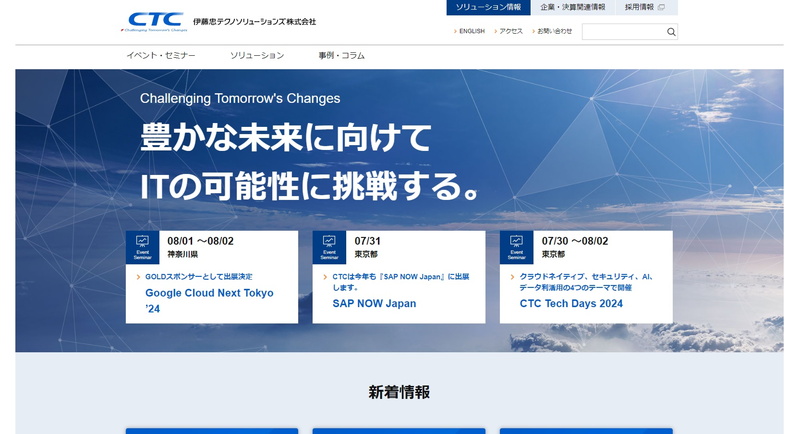800x434 pixels.
Task: Click the arrow before クラウドネイティブ text
Action: pyautogui.click(x=513, y=277)
